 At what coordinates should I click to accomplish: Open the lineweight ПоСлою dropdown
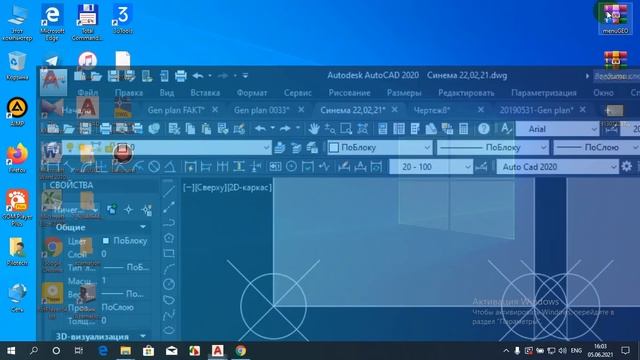click(x=597, y=147)
